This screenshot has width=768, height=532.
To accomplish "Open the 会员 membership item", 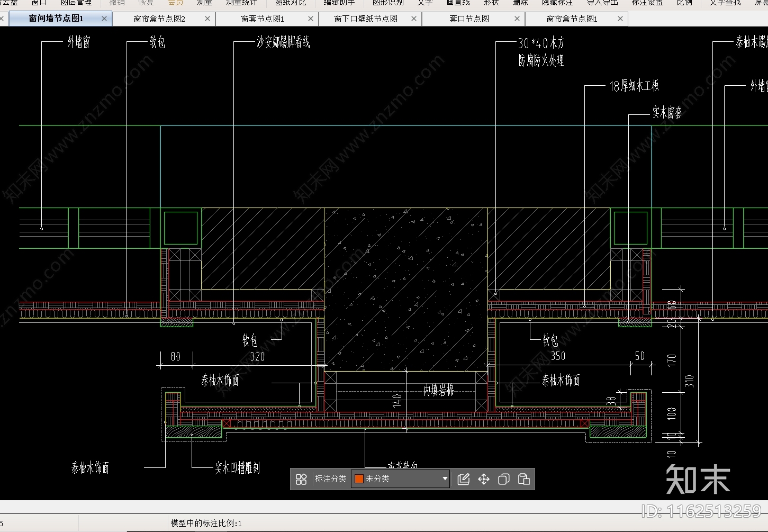I will pos(176,3).
